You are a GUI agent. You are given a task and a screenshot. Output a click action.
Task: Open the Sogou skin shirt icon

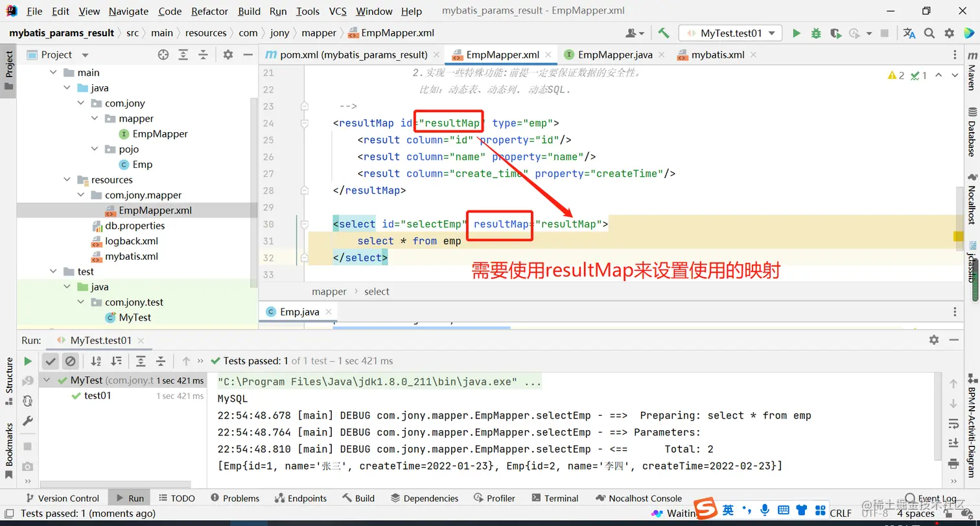click(x=802, y=510)
